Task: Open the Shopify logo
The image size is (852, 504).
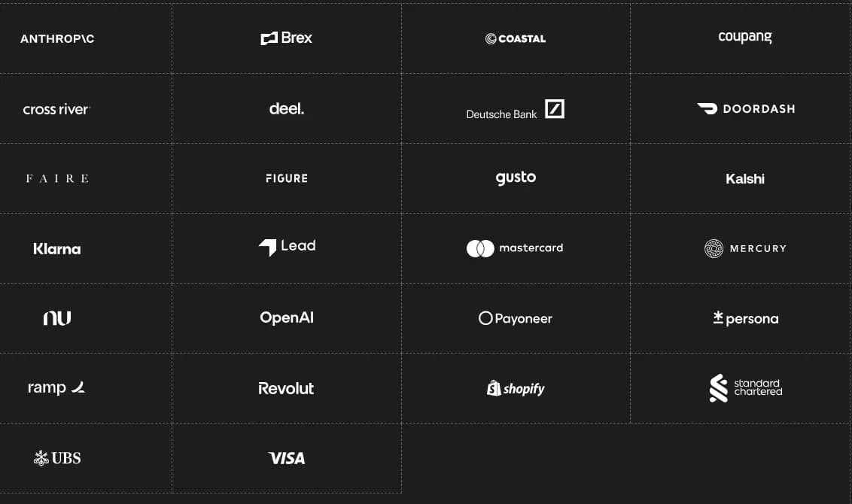Action: (516, 388)
